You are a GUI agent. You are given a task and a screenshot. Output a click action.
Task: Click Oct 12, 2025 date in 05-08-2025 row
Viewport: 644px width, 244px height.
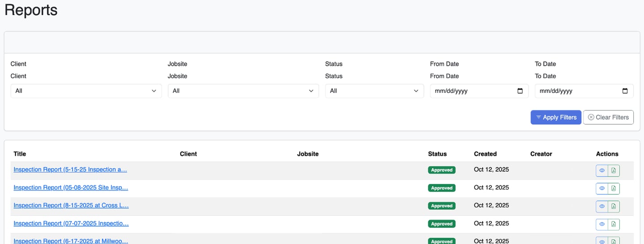tap(491, 187)
